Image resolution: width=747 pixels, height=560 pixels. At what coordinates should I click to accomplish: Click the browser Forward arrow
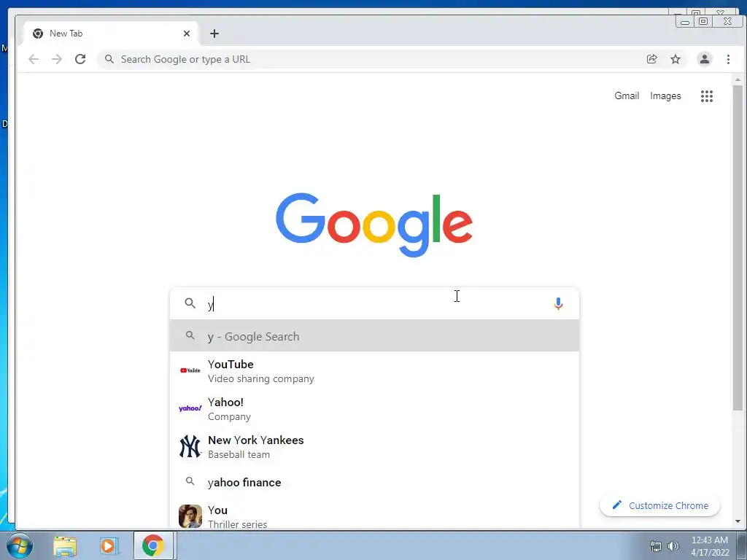coord(57,59)
